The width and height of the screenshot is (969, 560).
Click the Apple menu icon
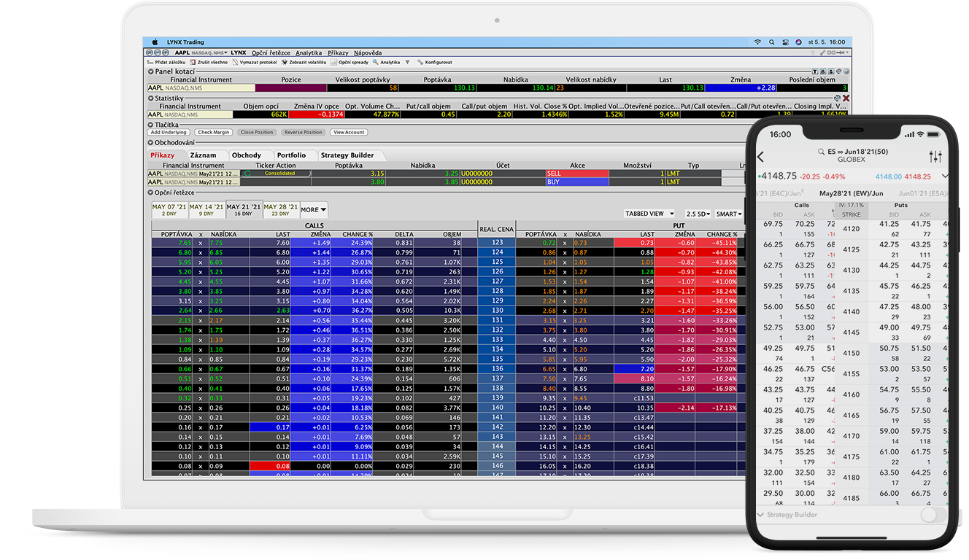[154, 42]
